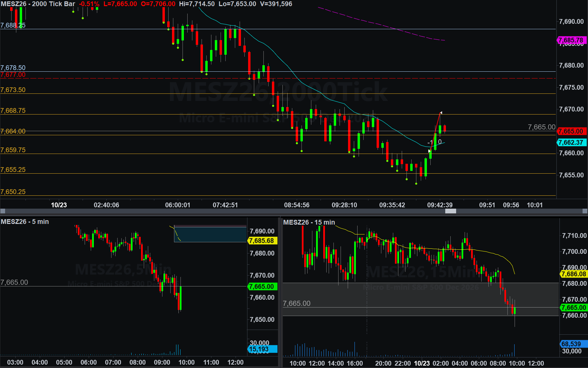Click the tick chart horizontal scrollbar thumb
Viewport: 588px width, 368px height.
pyautogui.click(x=450, y=211)
